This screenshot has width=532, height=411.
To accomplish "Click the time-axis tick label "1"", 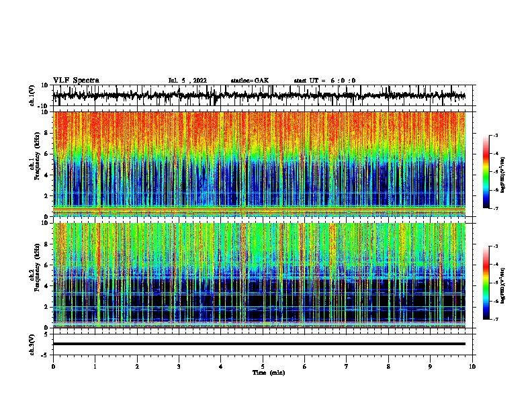I will [95, 367].
